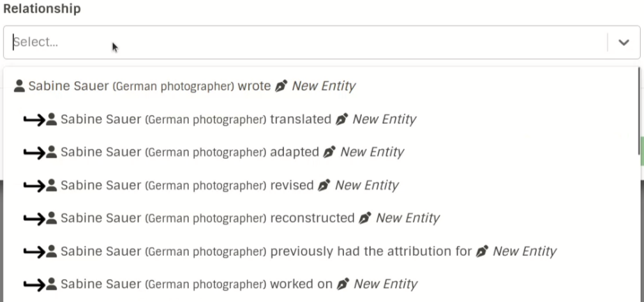Select the 'wrote New Entity' option
Image resolution: width=644 pixels, height=302 pixels.
pos(322,86)
